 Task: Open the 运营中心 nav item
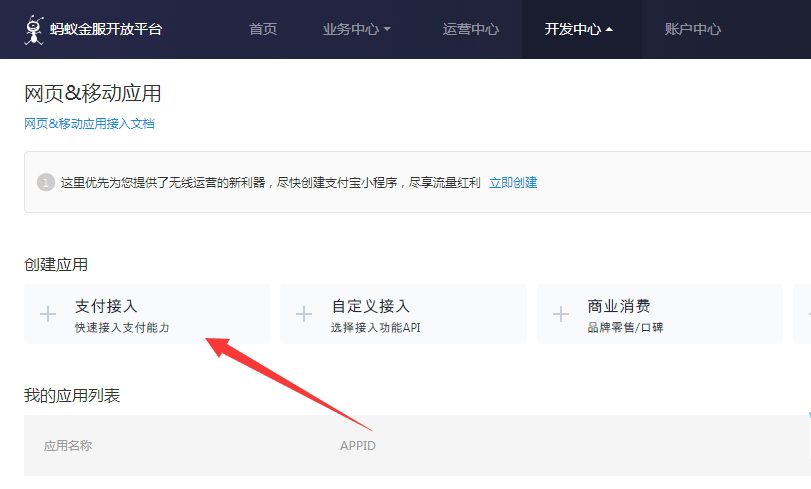[470, 30]
